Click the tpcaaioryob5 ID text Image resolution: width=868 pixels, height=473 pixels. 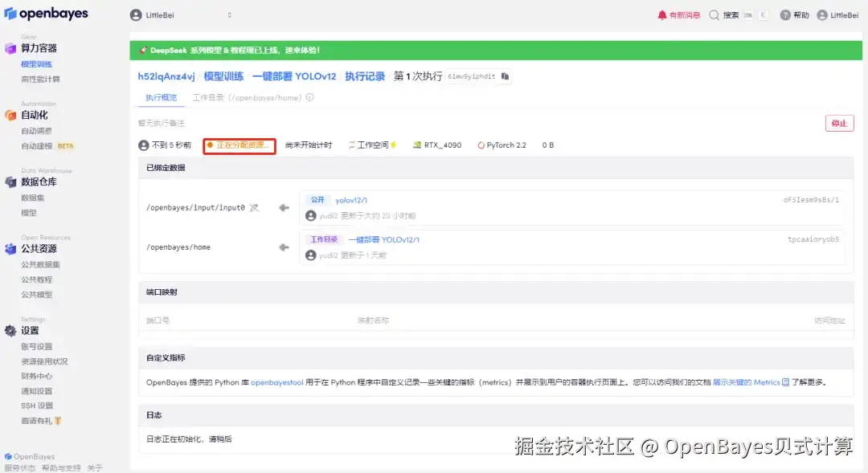[813, 239]
